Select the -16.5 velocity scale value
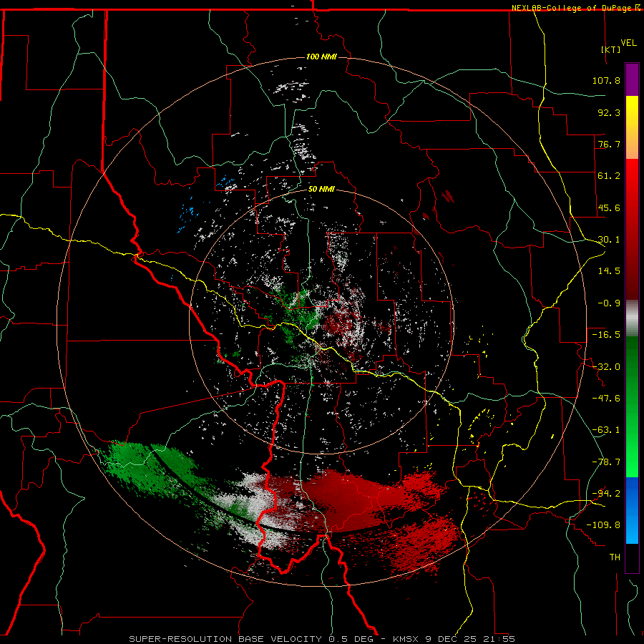Image resolution: width=644 pixels, height=644 pixels. pos(606,335)
